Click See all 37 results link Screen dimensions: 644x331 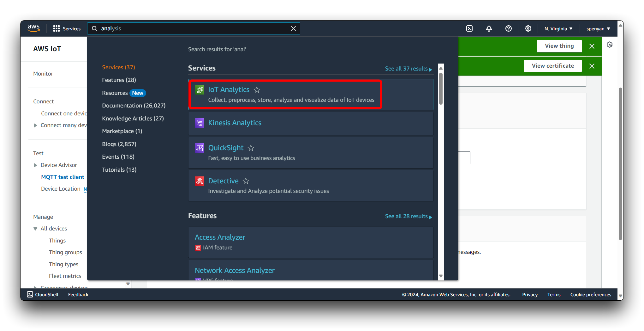click(408, 69)
